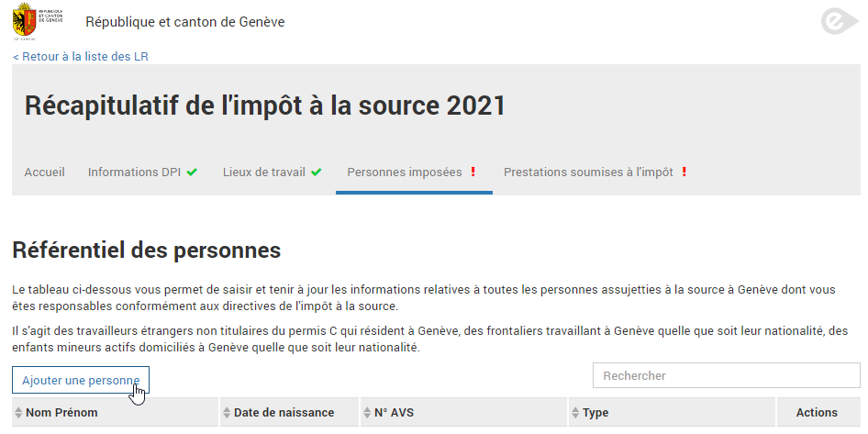Screen dimensions: 868x434
Task: Click the Rechercher search field
Action: point(727,376)
